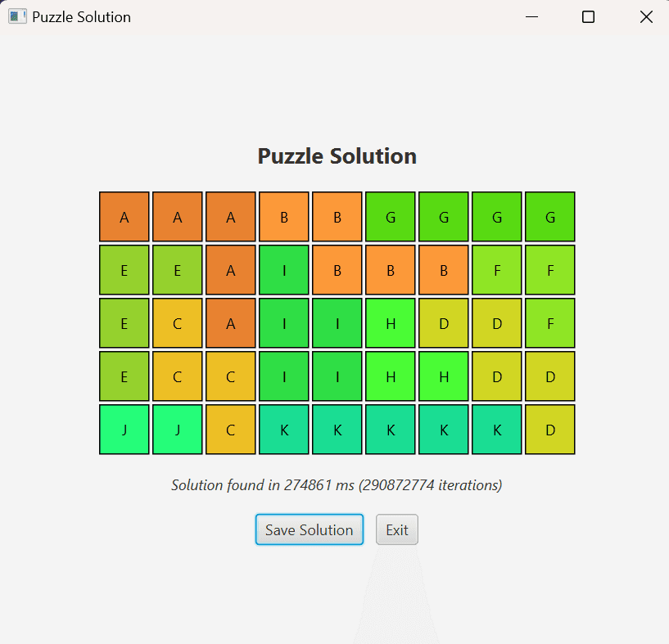The image size is (669, 644).
Task: Select the rightmost D tile in row four
Action: [x=550, y=376]
